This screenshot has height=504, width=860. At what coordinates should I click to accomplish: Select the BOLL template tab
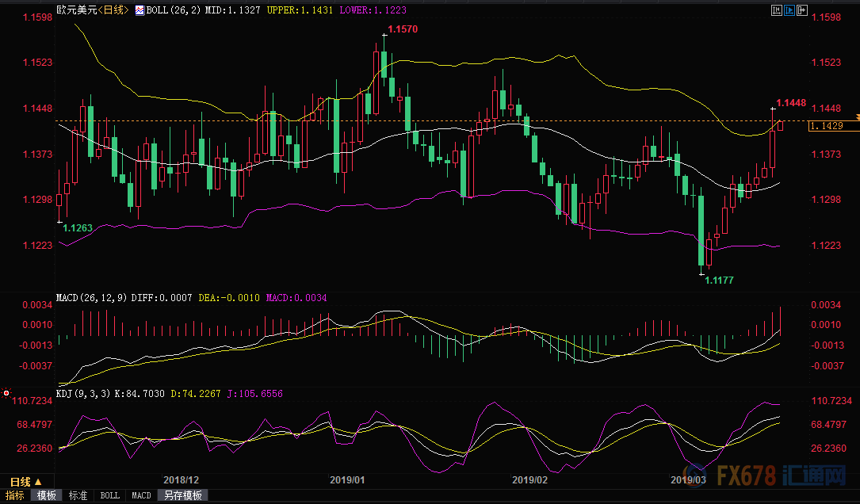[109, 495]
